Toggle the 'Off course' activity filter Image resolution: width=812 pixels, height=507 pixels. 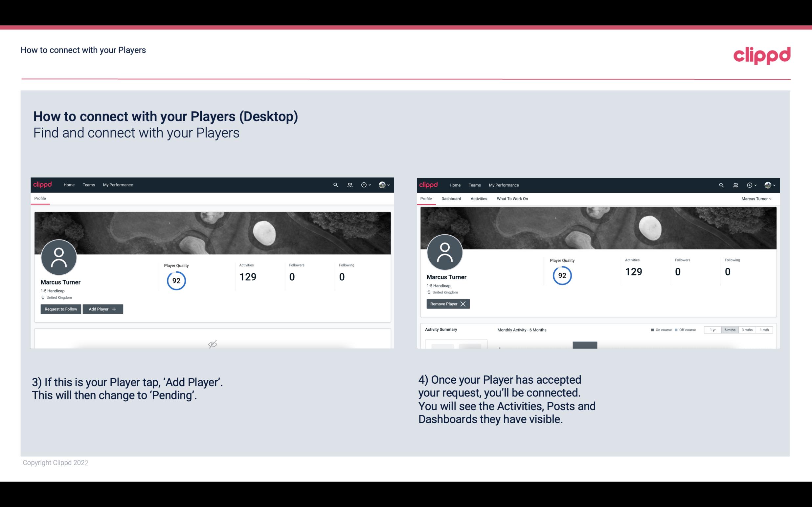click(685, 329)
